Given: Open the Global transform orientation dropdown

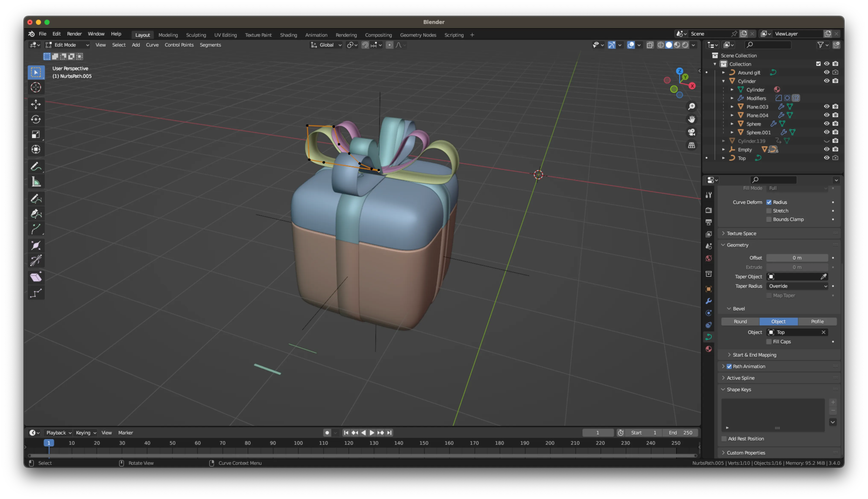Looking at the screenshot, I should point(326,45).
